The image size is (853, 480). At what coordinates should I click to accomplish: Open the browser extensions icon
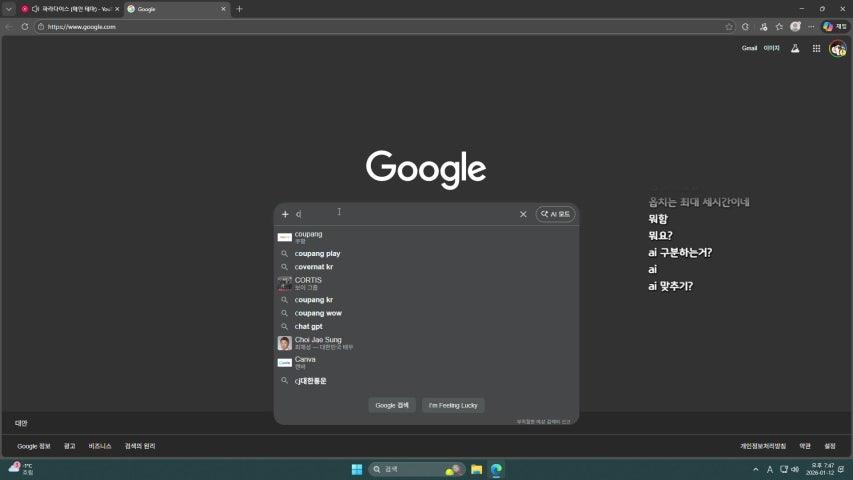pyautogui.click(x=745, y=27)
